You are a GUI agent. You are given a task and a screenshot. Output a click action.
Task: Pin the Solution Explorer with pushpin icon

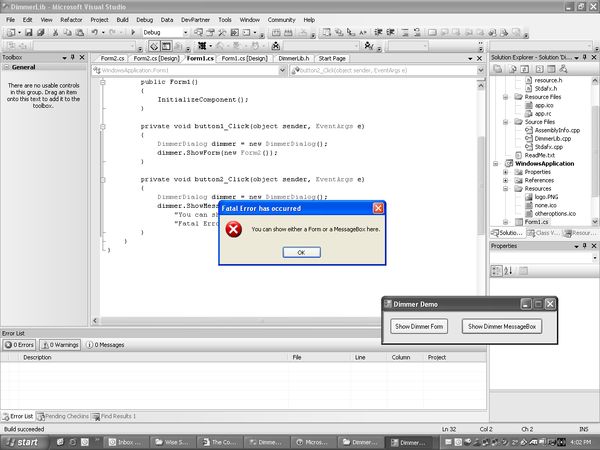585,57
